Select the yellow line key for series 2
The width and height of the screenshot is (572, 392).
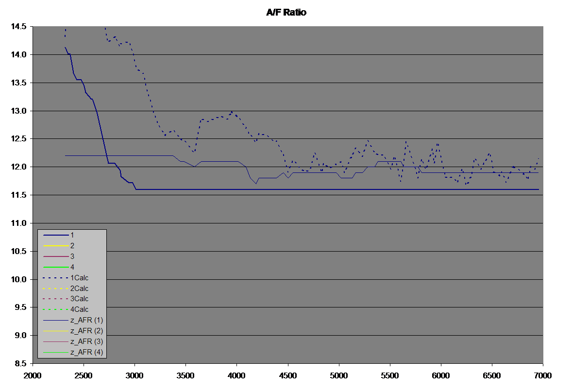coord(56,246)
